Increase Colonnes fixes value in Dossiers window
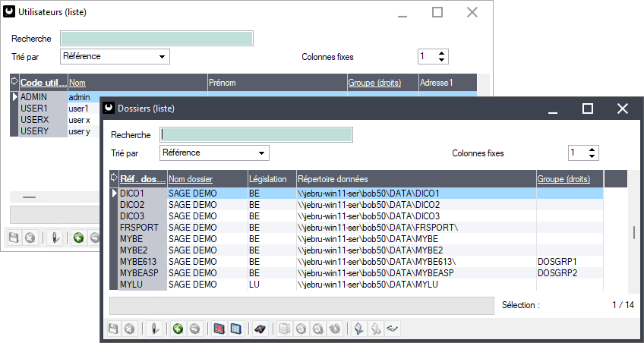Viewport: 644px width, 343px height. point(592,149)
